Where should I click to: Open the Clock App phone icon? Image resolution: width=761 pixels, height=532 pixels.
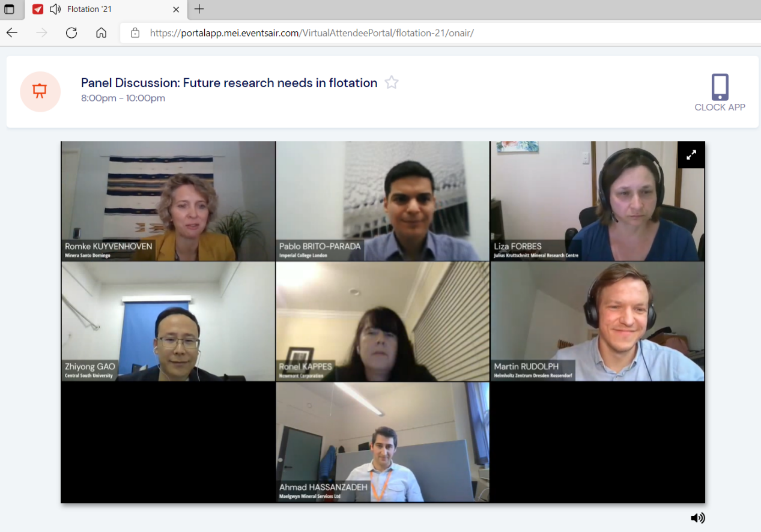coord(720,87)
